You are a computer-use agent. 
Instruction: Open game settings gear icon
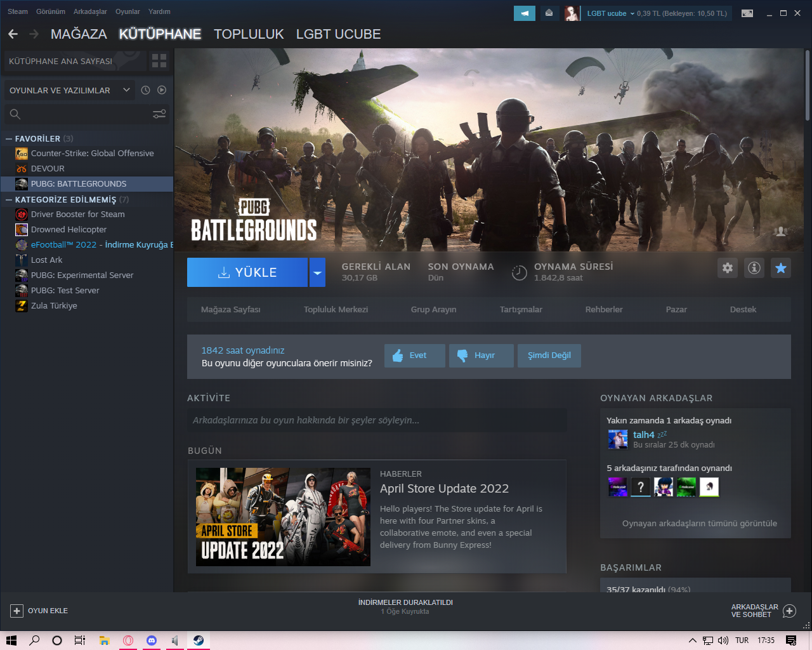(728, 268)
